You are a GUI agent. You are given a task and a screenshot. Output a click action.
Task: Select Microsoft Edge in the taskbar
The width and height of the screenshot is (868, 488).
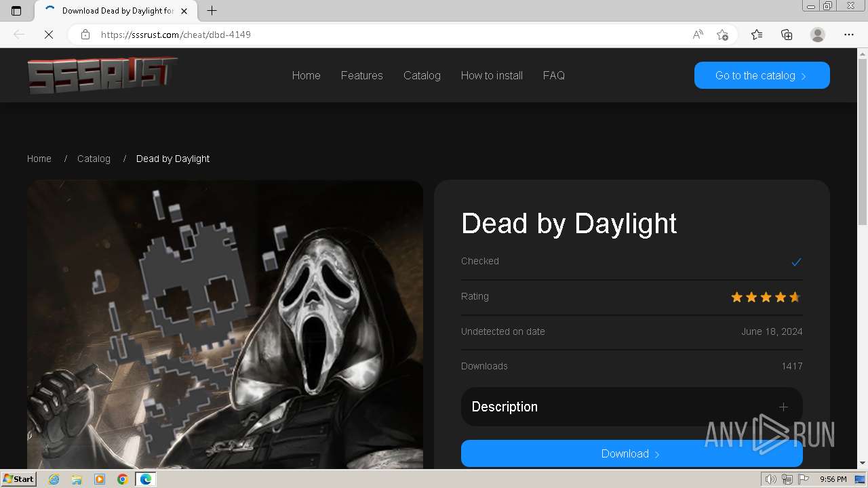click(x=146, y=479)
